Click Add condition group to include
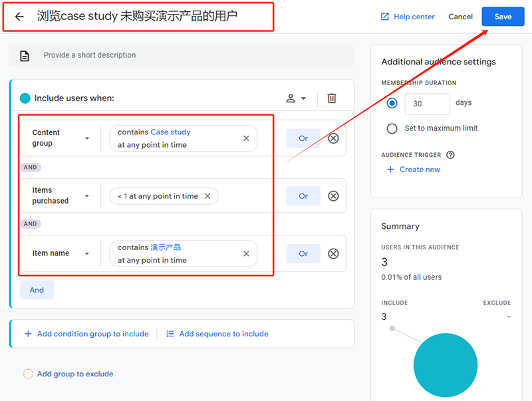The width and height of the screenshot is (532, 401). [86, 334]
